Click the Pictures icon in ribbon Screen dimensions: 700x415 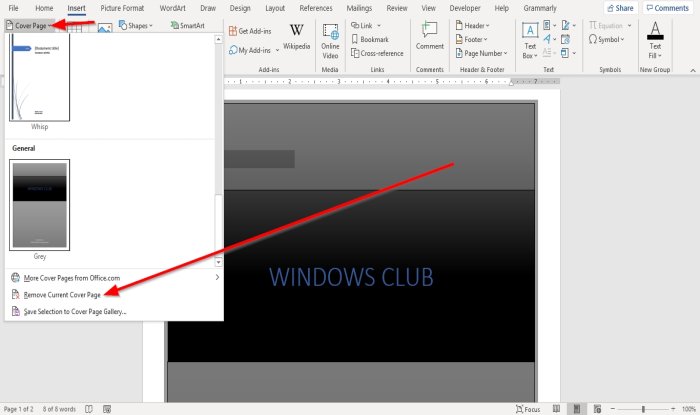(104, 28)
